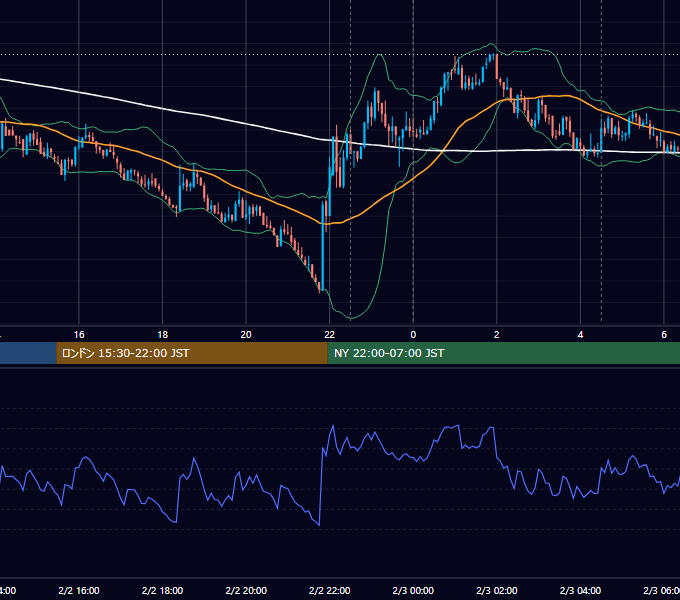Click the 2/3 02:00 date label

(x=497, y=590)
